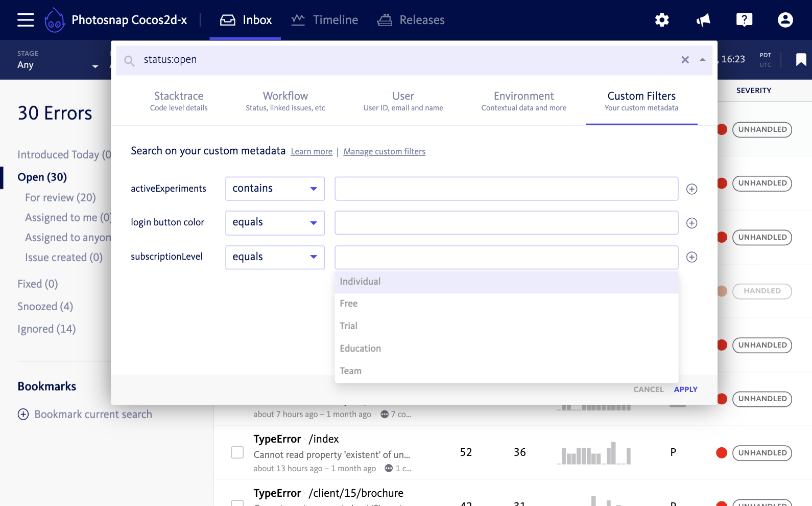
Task: Filter by 'For review (20)'
Action: tap(60, 198)
